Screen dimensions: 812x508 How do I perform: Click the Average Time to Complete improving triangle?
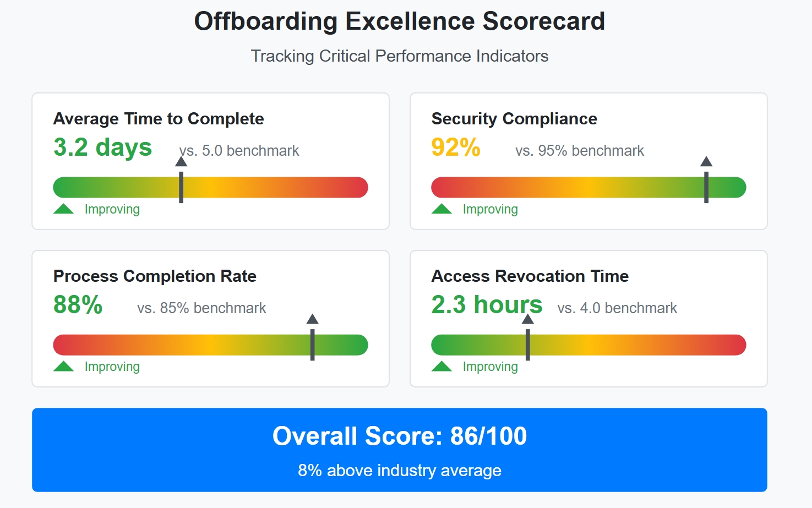click(64, 209)
